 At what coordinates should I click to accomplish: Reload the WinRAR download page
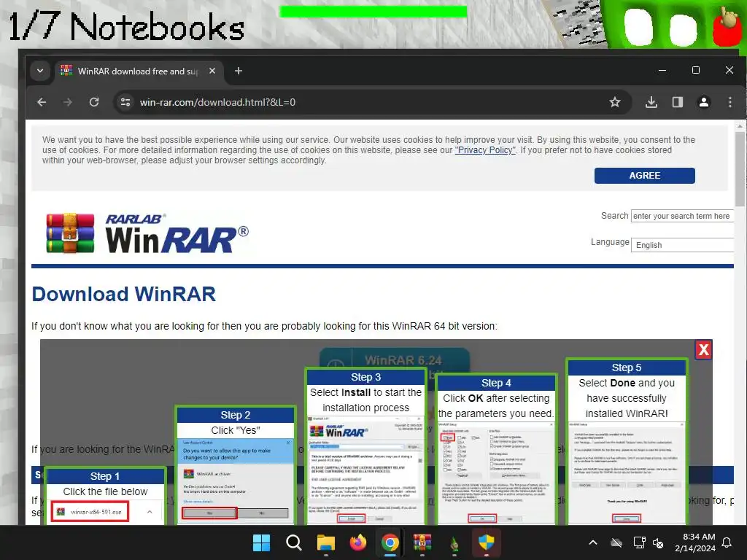tap(94, 102)
